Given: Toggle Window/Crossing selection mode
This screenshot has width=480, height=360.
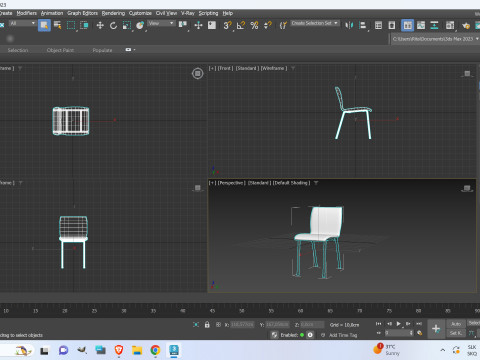Looking at the screenshot, I should tap(84, 25).
